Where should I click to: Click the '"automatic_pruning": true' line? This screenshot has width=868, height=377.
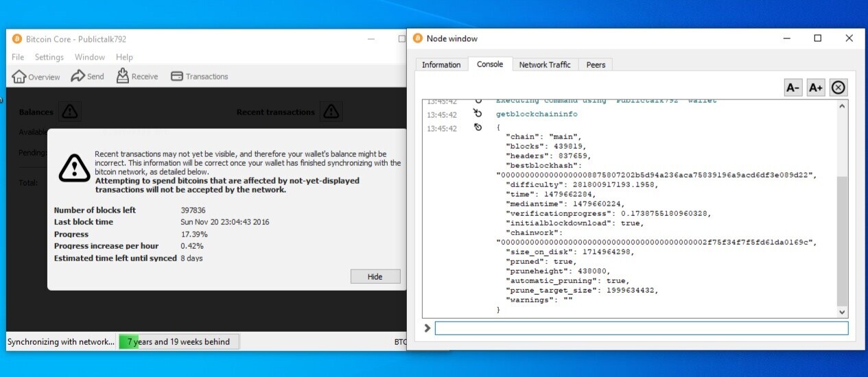click(x=567, y=280)
